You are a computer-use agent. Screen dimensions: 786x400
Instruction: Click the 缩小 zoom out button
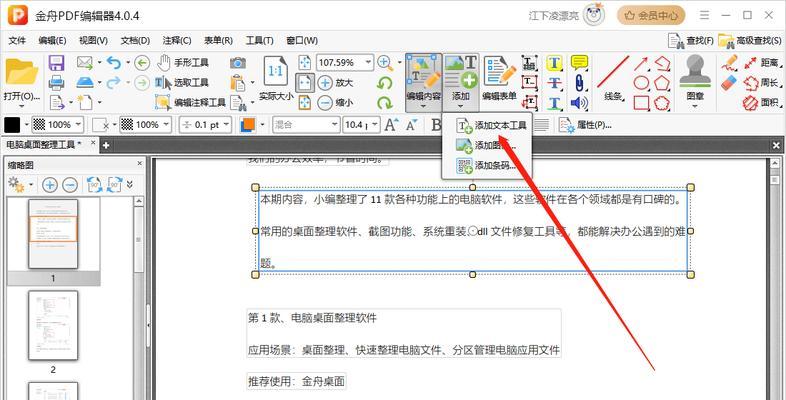(x=335, y=102)
